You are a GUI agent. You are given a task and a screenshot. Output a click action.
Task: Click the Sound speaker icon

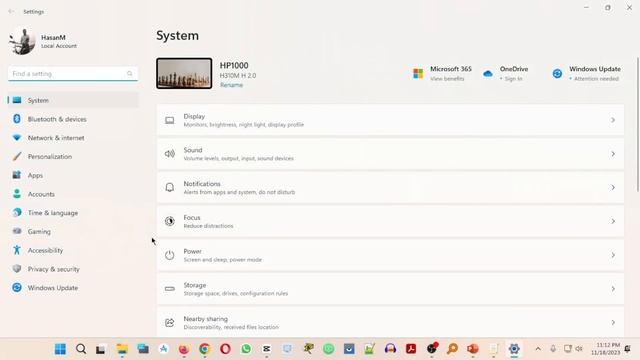[x=169, y=154]
